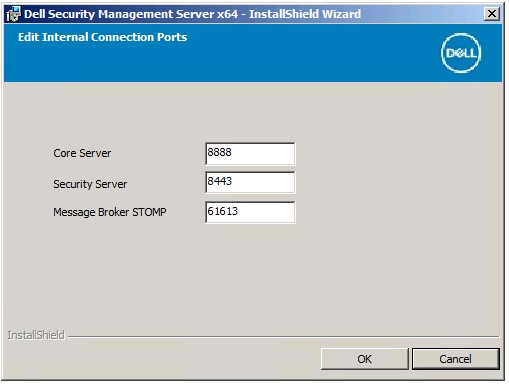Place cursor after 8443 in Security Server field
Screen dimensions: 509x385
click(x=233, y=181)
